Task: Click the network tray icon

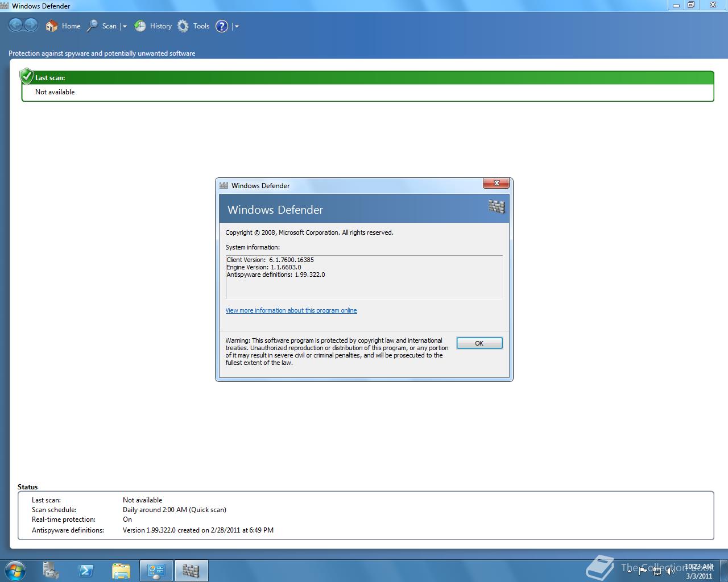Action: 657,571
